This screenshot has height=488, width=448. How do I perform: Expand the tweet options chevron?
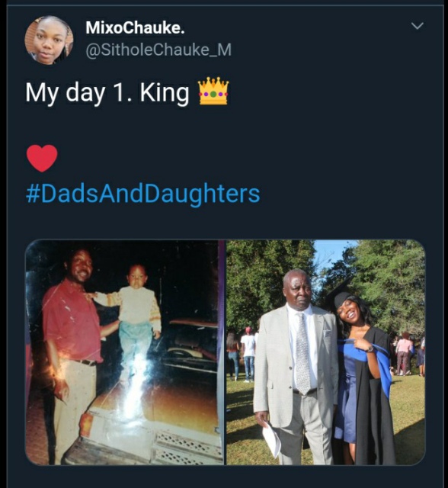(x=417, y=25)
